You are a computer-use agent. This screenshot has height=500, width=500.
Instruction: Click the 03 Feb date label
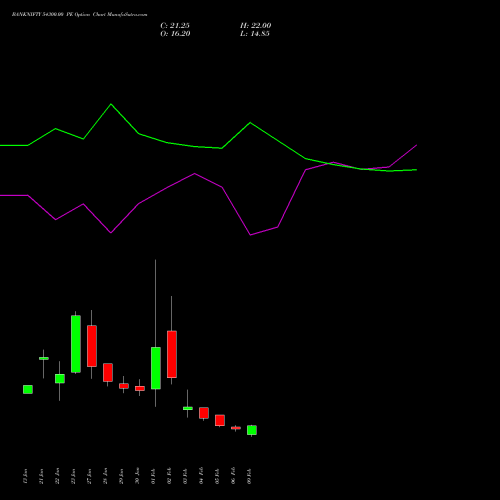(185, 476)
